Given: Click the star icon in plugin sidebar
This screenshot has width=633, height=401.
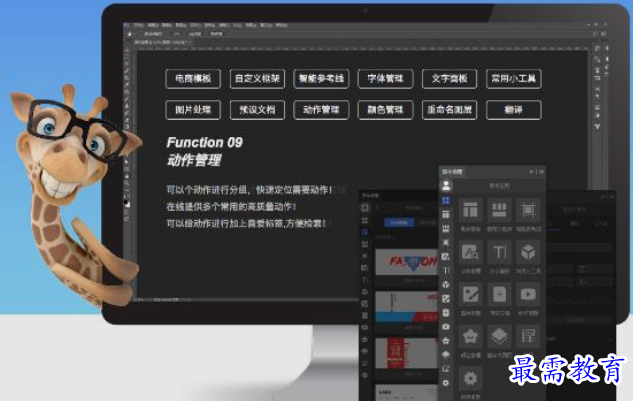Looking at the screenshot, I should [446, 340].
